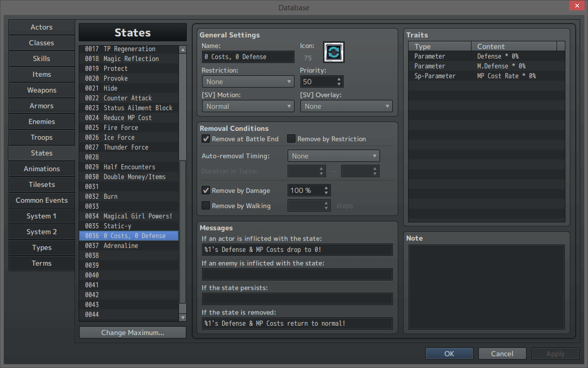Screen dimensions: 588x368
Task: Increase the Priority value with its up arrow
Action: click(338, 79)
